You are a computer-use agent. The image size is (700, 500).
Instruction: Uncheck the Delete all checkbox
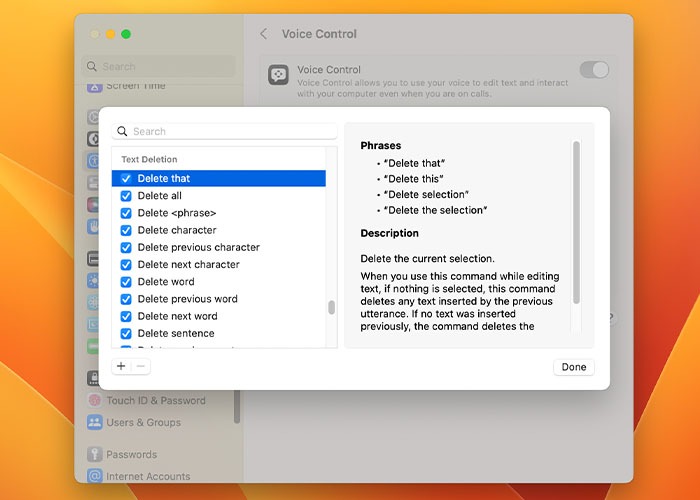126,196
